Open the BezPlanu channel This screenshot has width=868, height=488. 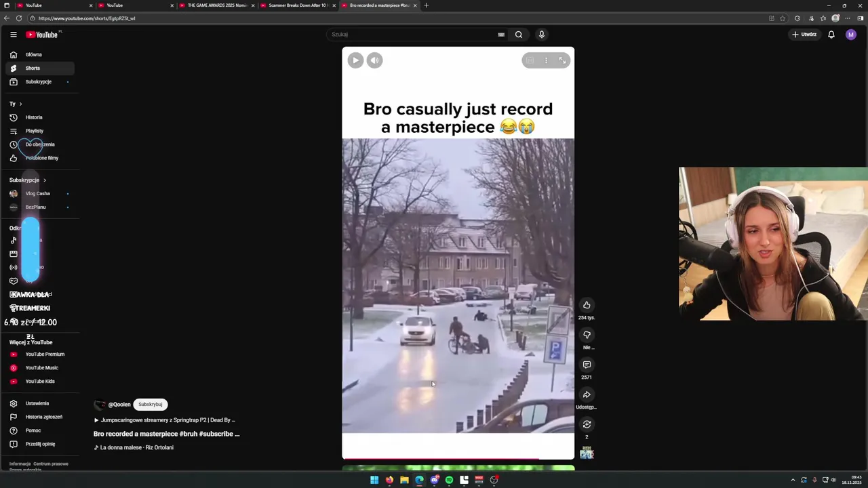tap(40, 207)
